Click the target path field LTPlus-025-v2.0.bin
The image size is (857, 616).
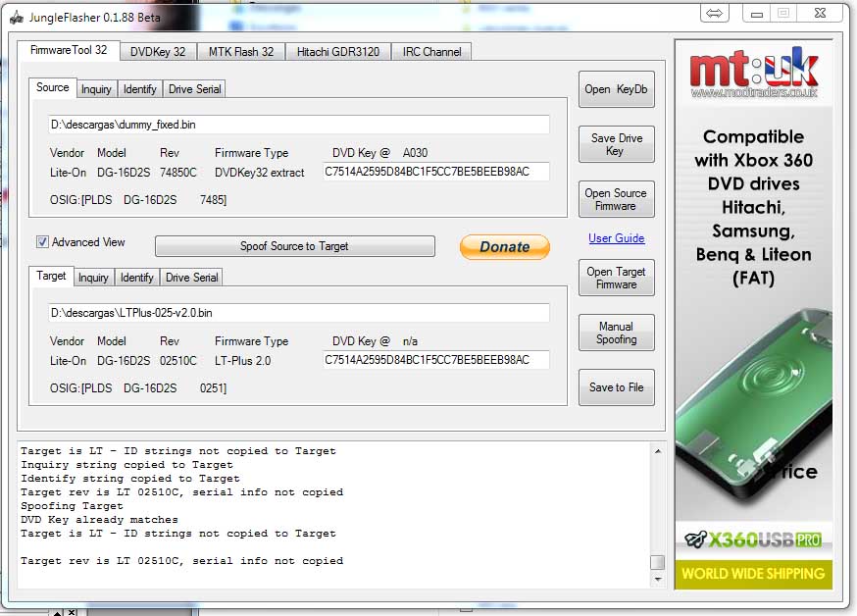coord(299,313)
